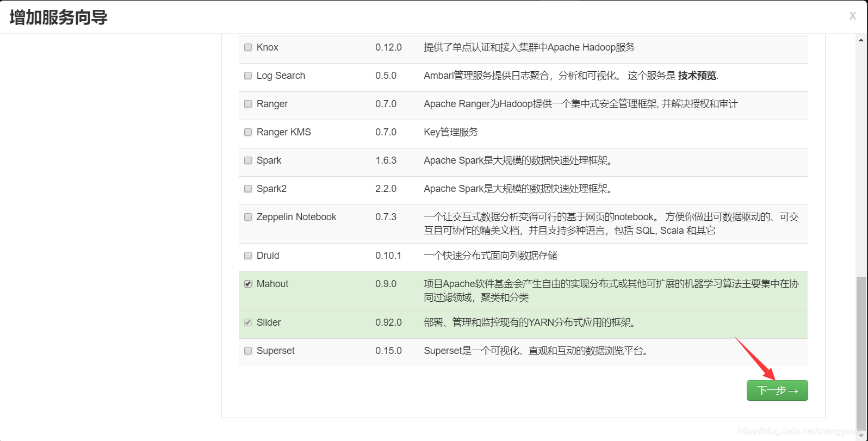Enable the Knox service checkbox
Viewport: 868px width, 441px height.
(248, 47)
